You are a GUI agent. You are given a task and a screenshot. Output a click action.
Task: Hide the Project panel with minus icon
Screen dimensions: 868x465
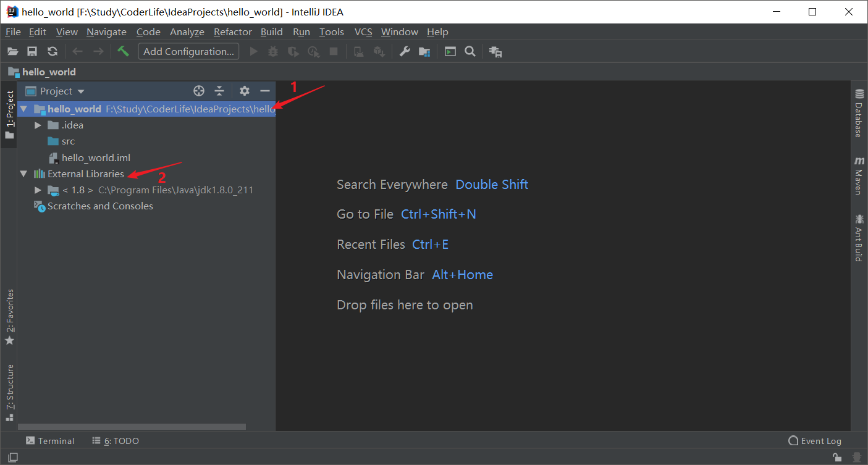coord(265,91)
